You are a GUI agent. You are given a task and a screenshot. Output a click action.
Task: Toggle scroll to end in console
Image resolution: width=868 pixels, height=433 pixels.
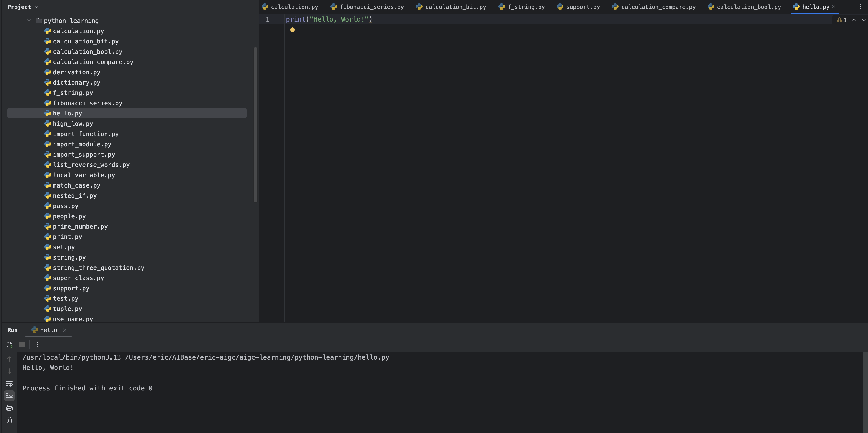[9, 395]
